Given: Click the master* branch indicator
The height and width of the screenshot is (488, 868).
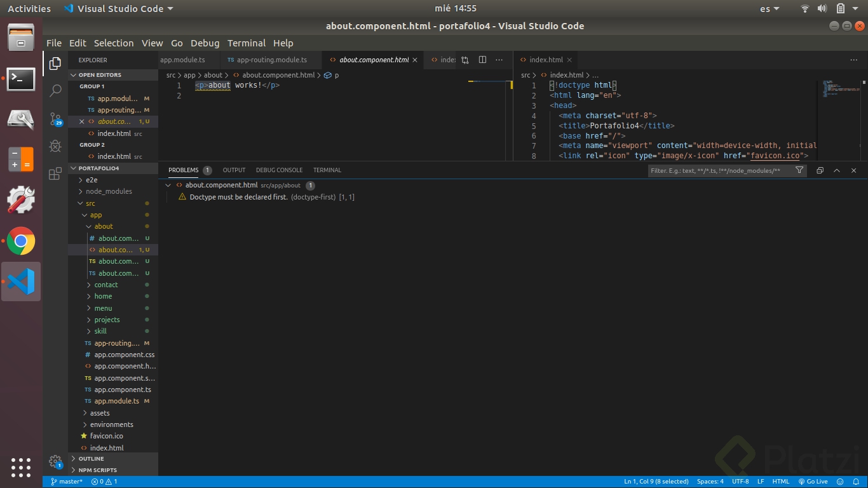Looking at the screenshot, I should coord(65,481).
